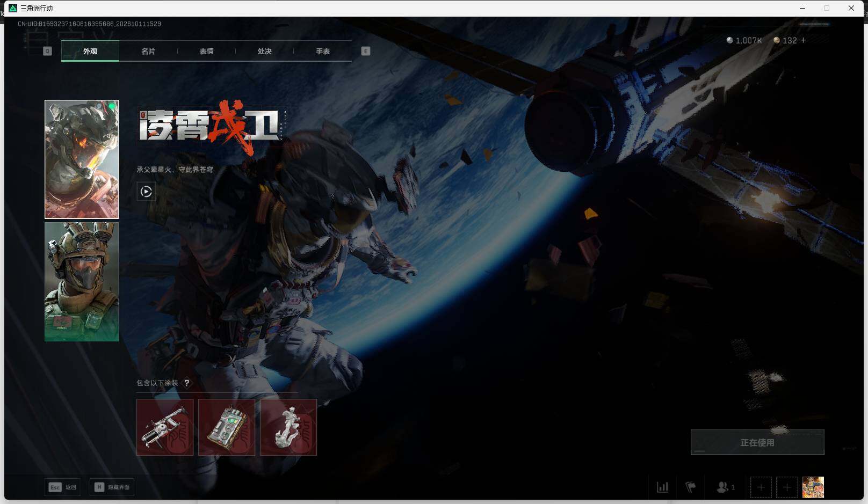Click the 正在使用 button

(x=757, y=442)
